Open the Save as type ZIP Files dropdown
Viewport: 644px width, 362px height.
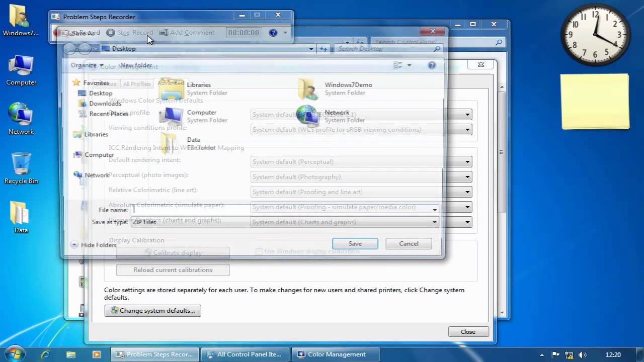pyautogui.click(x=285, y=222)
